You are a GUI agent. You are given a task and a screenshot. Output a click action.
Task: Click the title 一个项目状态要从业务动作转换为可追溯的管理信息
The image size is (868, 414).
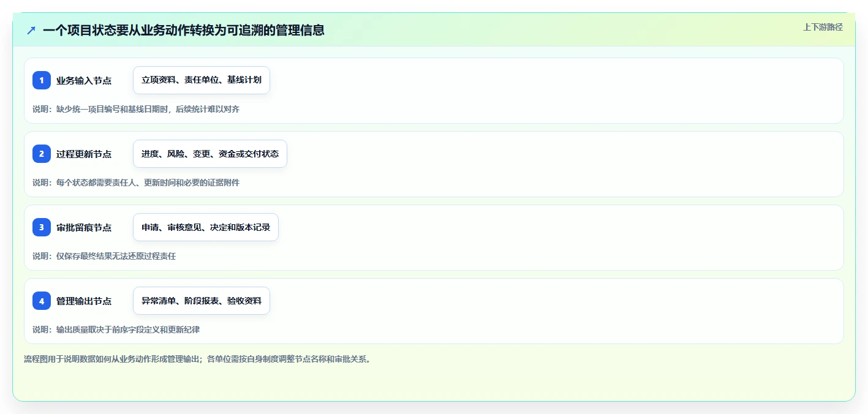(184, 30)
